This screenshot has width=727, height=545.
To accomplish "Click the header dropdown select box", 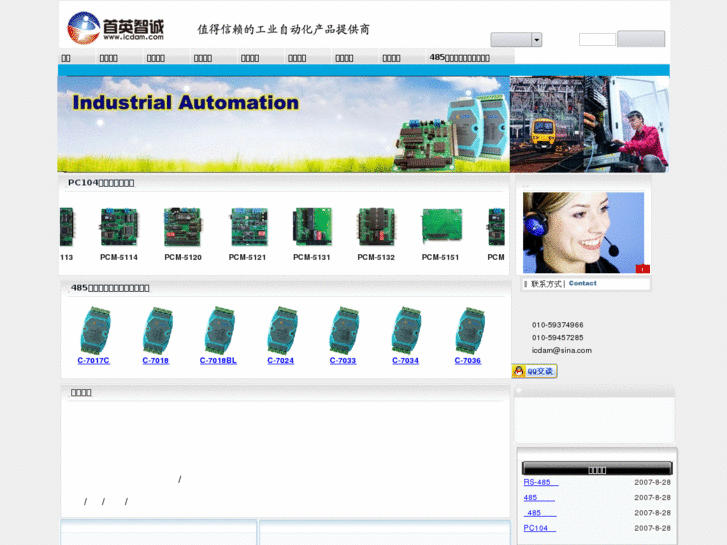I will [510, 40].
